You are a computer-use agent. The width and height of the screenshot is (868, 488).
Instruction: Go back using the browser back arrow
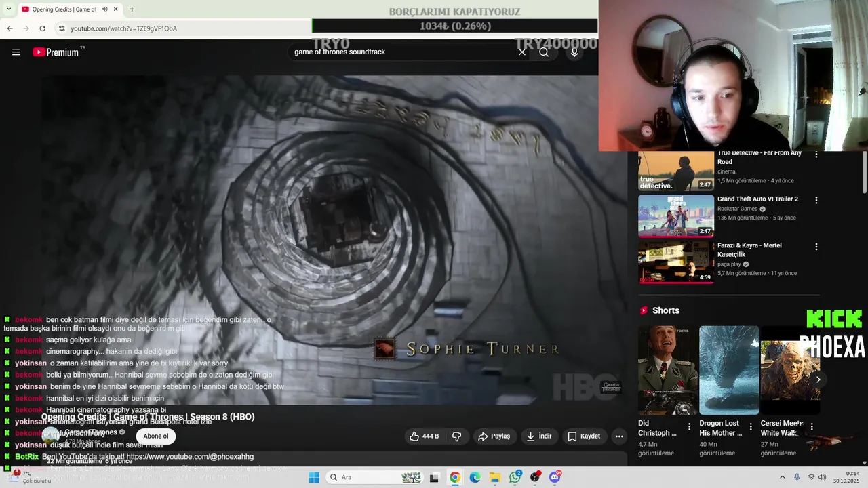pyautogui.click(x=9, y=28)
